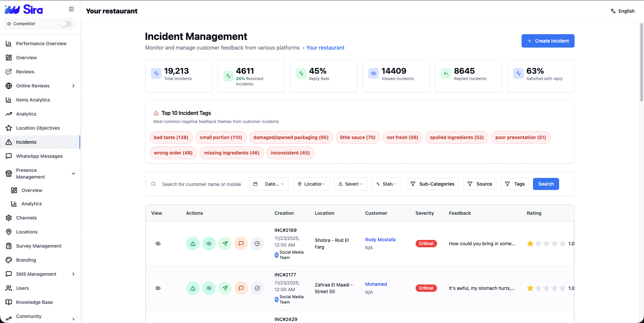The width and height of the screenshot is (644, 323).
Task: Select the Incidents icon in the sidebar
Action: coord(9,142)
